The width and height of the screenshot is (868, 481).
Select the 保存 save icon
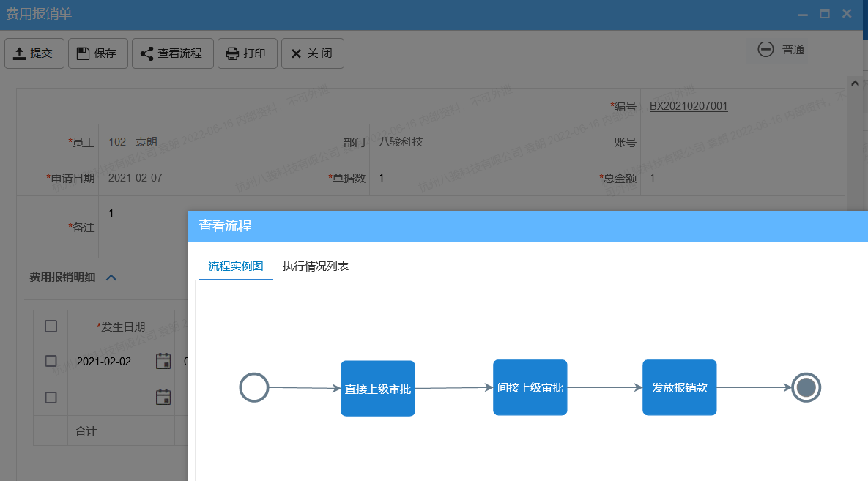click(81, 52)
